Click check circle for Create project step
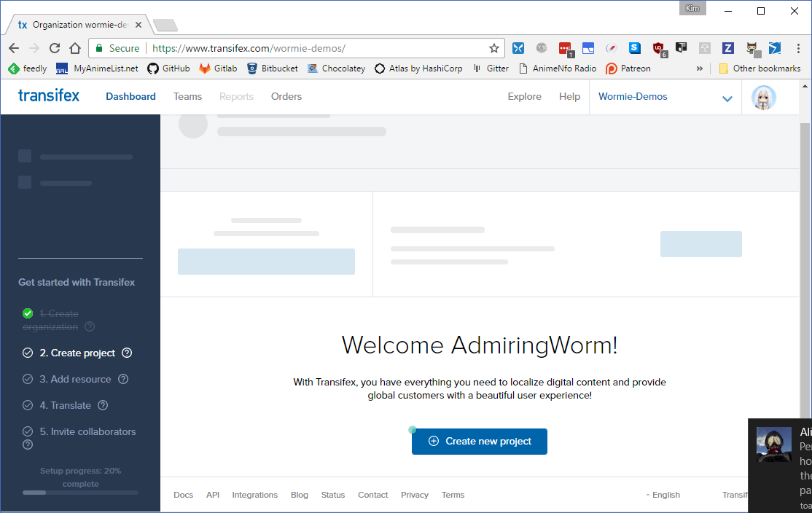Viewport: 812px width, 513px height. (x=28, y=353)
